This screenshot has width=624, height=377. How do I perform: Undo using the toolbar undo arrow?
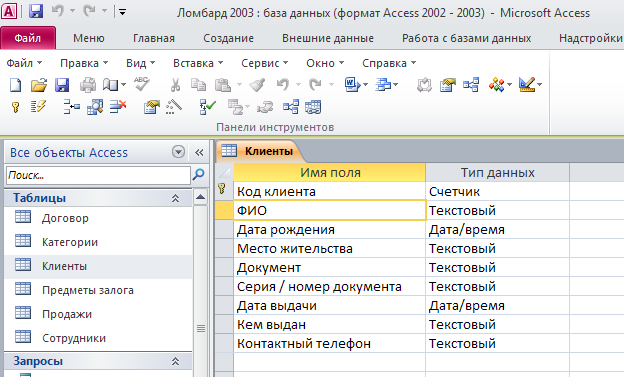[283, 84]
